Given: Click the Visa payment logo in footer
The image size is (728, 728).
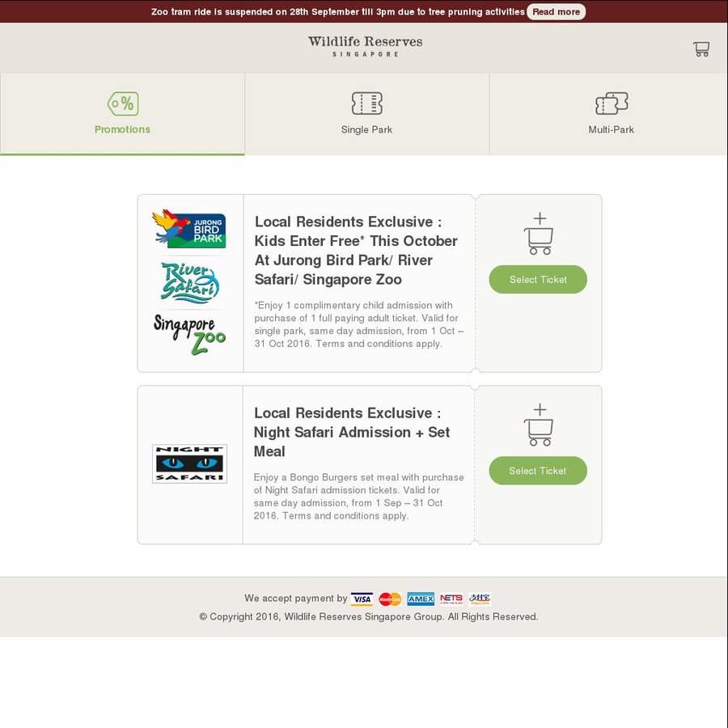Looking at the screenshot, I should tap(362, 599).
